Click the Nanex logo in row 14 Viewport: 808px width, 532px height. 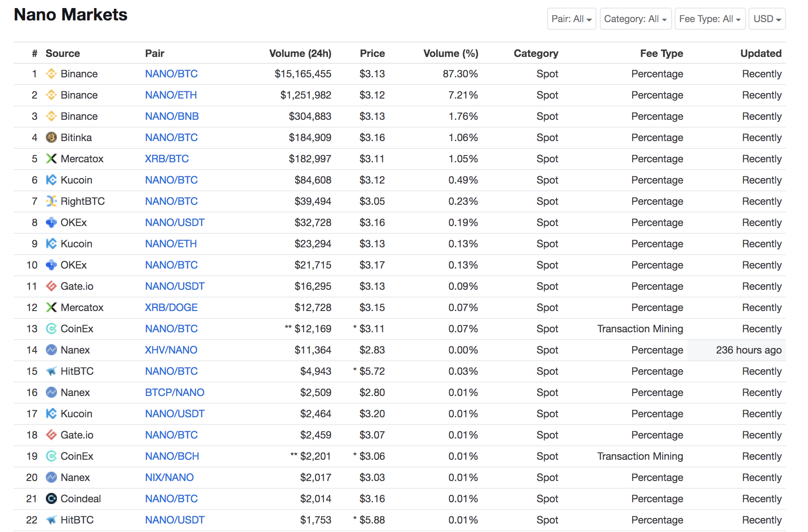point(51,350)
